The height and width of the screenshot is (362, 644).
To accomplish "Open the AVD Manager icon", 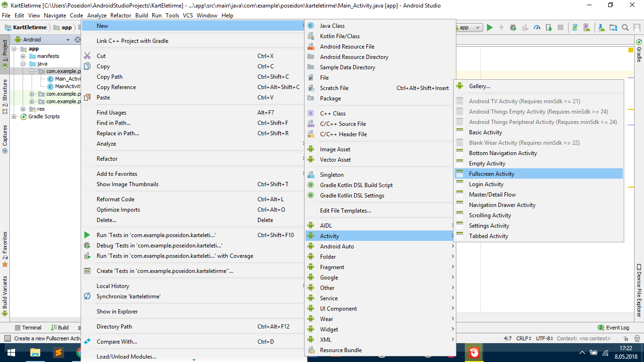I will click(x=586, y=28).
